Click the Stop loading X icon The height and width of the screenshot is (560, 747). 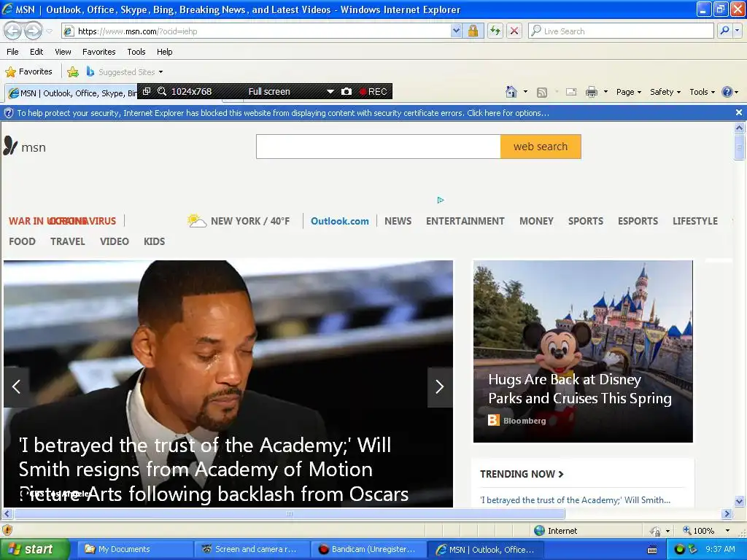514,31
